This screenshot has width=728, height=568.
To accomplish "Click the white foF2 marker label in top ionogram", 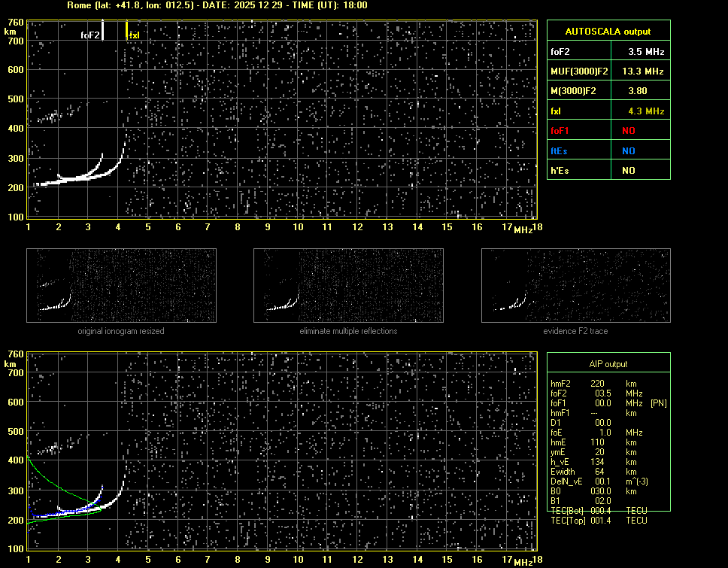I will coord(89,35).
